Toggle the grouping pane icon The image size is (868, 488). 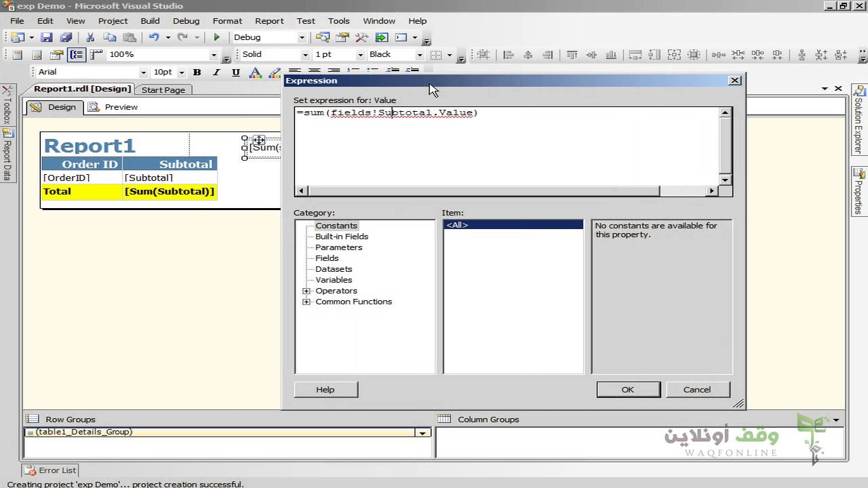tap(77, 55)
